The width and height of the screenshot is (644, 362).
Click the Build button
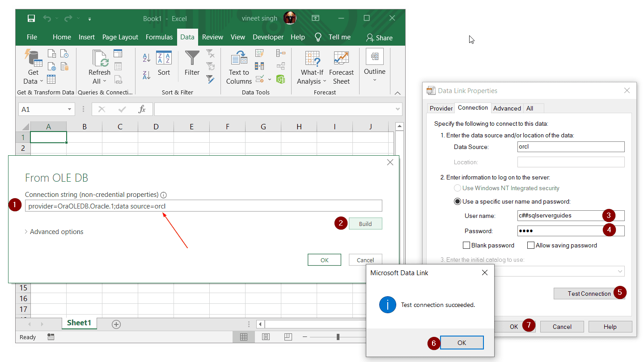pyautogui.click(x=365, y=223)
